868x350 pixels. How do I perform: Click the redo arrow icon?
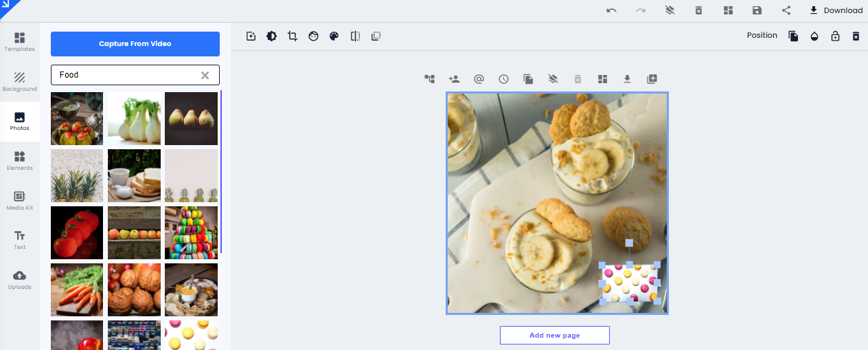(x=641, y=10)
